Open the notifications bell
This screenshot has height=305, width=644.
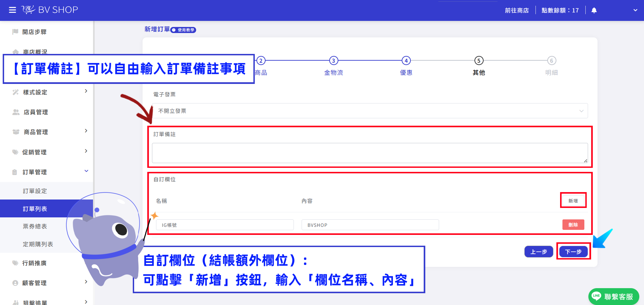[x=594, y=10]
